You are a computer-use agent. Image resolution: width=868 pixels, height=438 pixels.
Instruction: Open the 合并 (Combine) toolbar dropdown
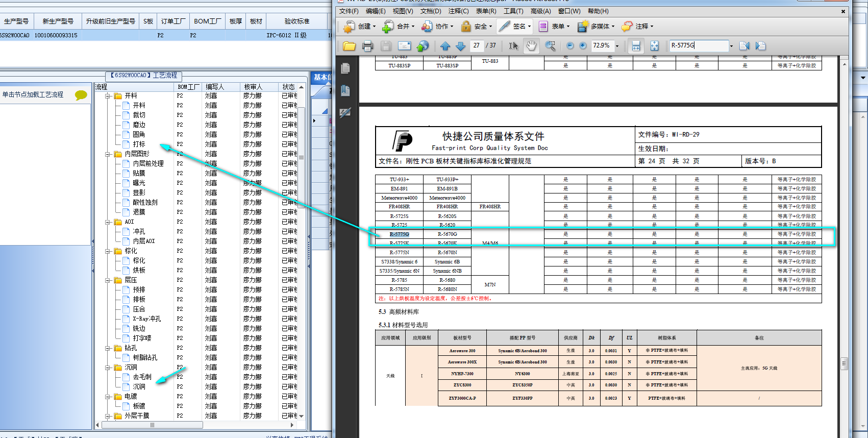[399, 26]
